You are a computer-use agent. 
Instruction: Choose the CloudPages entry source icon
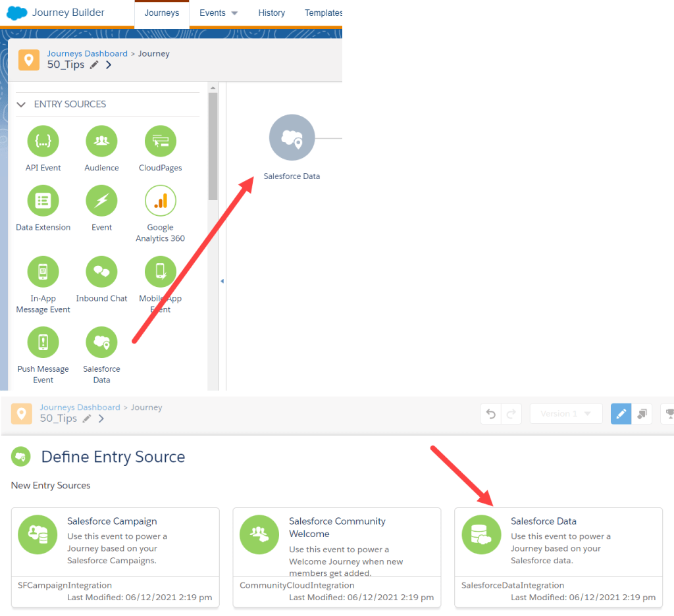pyautogui.click(x=160, y=141)
